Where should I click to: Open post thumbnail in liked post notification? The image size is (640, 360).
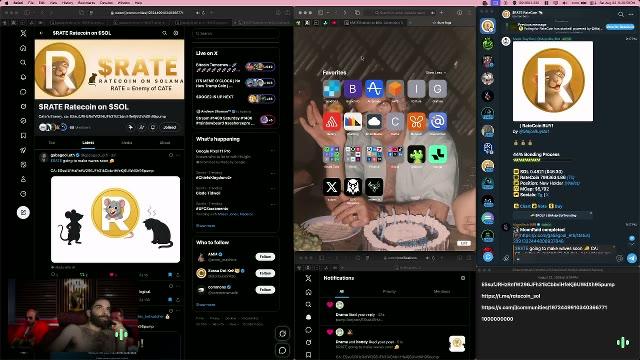coord(457,344)
